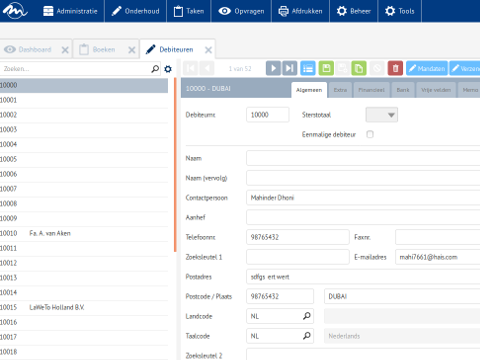
Task: Select debtor 10018 in list
Action: 84,352
